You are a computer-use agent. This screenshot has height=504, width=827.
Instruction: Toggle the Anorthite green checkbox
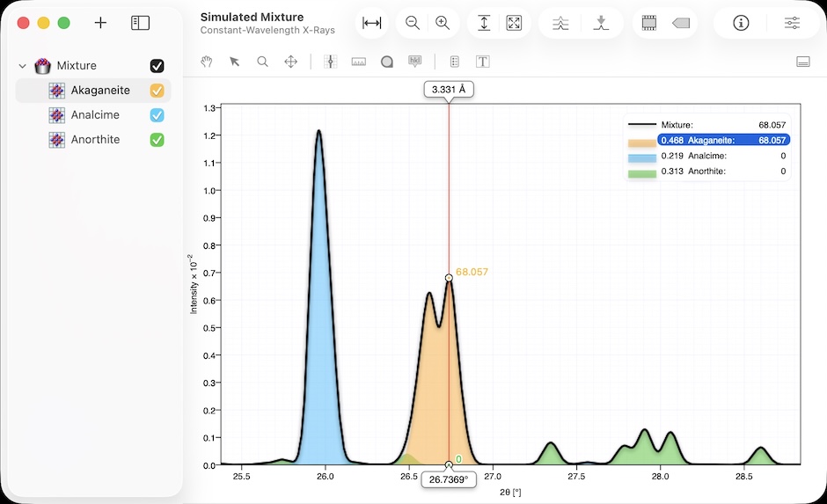[x=157, y=140]
